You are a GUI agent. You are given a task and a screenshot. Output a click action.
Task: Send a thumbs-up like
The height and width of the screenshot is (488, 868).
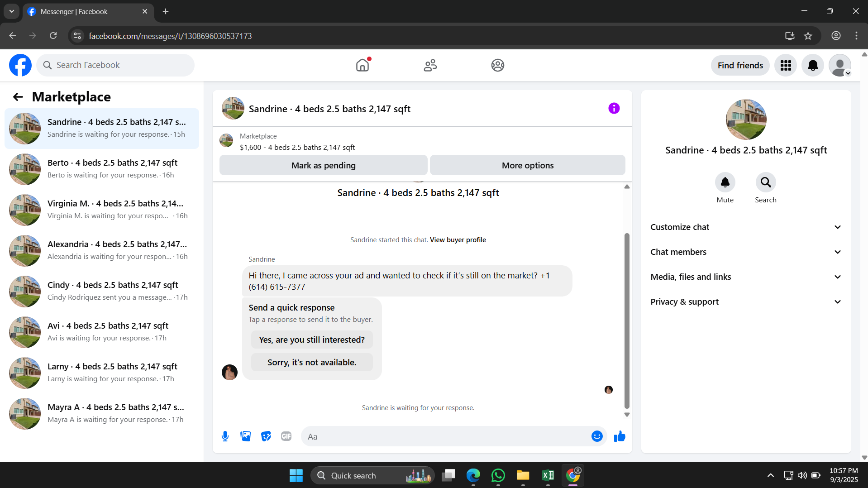(620, 436)
